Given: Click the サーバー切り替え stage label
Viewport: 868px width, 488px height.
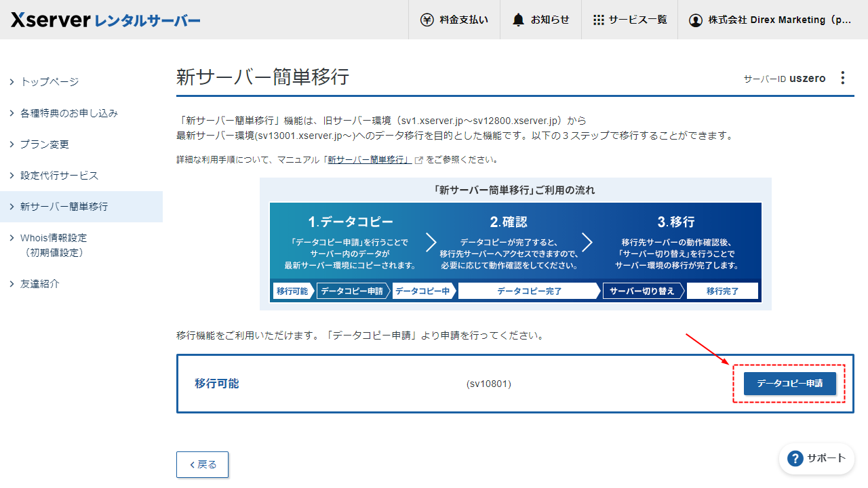Looking at the screenshot, I should click(x=642, y=291).
